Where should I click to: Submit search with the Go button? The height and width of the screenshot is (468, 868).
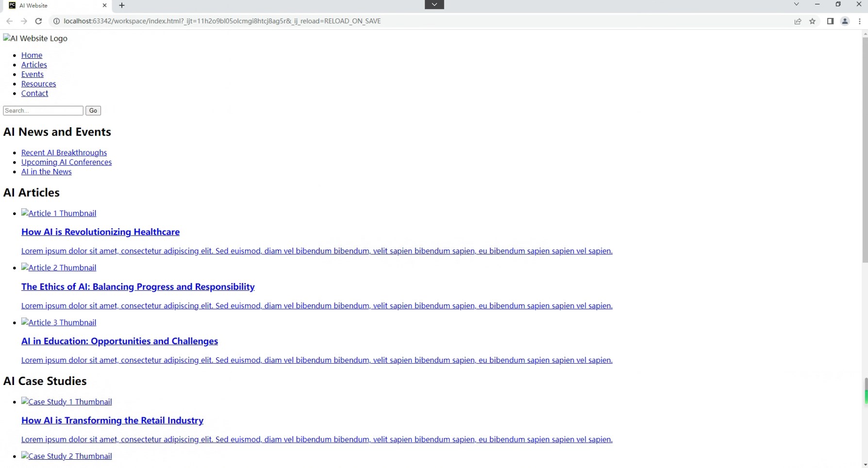(x=93, y=111)
